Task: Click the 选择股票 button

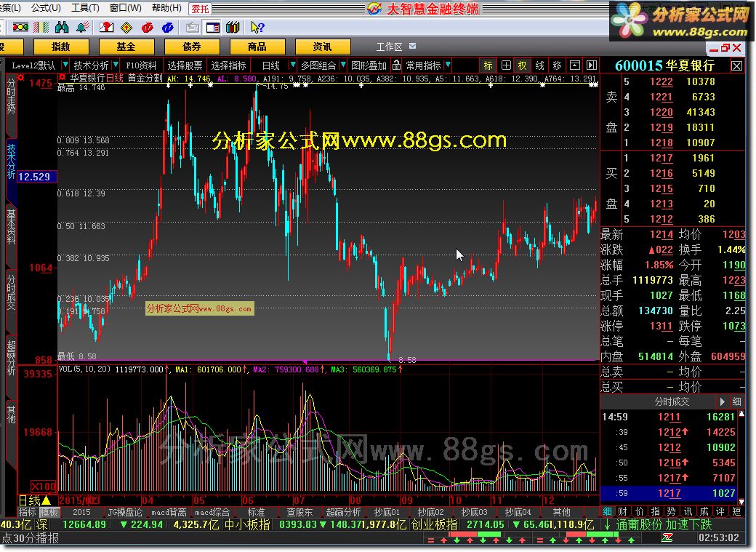Action: pos(185,65)
